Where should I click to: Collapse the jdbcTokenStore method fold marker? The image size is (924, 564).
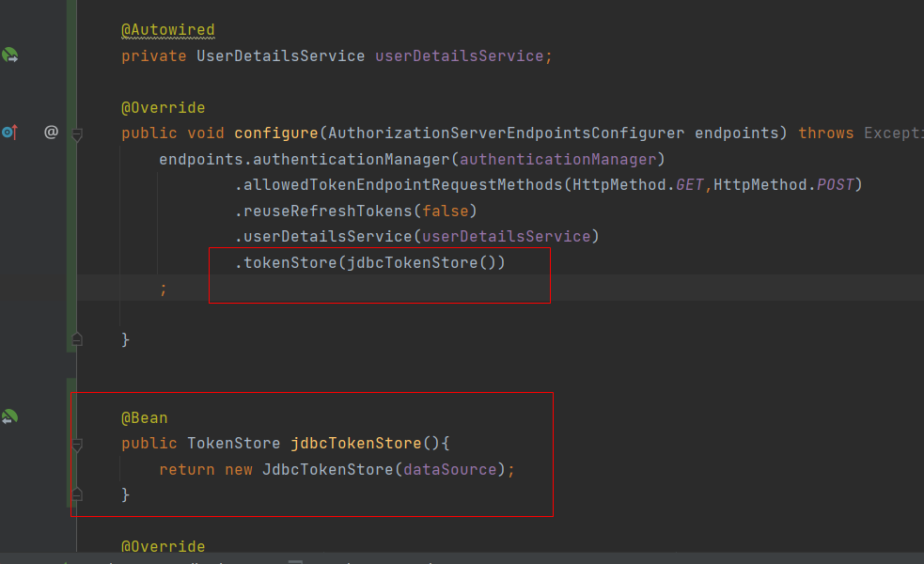[x=77, y=444]
